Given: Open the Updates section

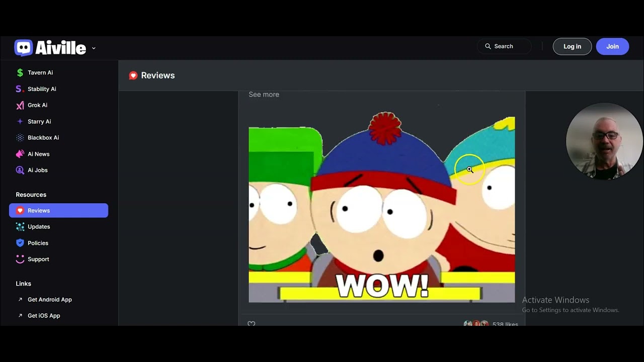Looking at the screenshot, I should 39,227.
